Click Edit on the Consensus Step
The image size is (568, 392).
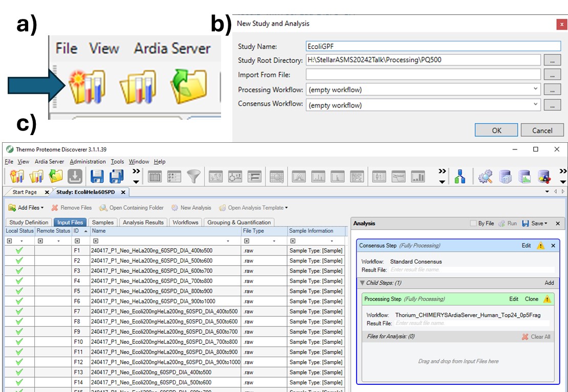tap(526, 246)
